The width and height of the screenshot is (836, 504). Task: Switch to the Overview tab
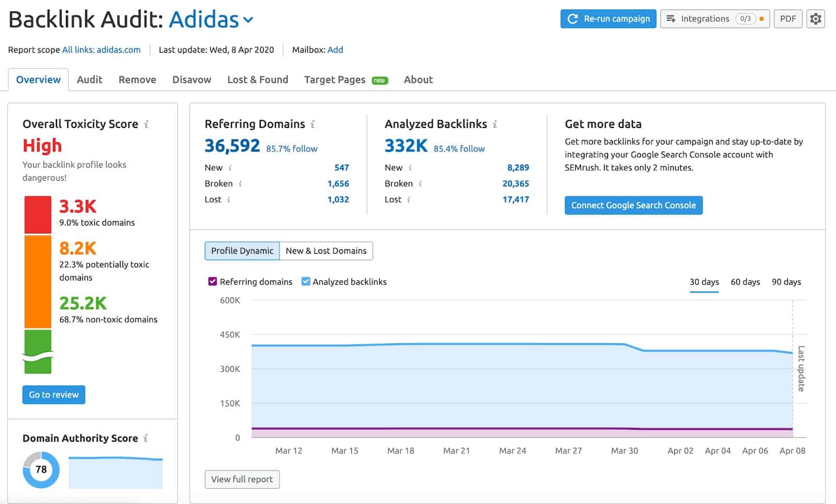pos(38,79)
